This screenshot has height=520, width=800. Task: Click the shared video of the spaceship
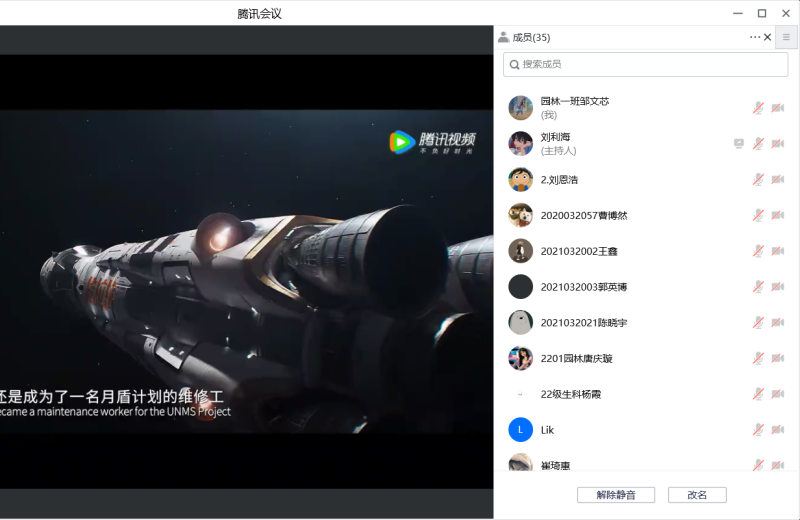coord(246,271)
